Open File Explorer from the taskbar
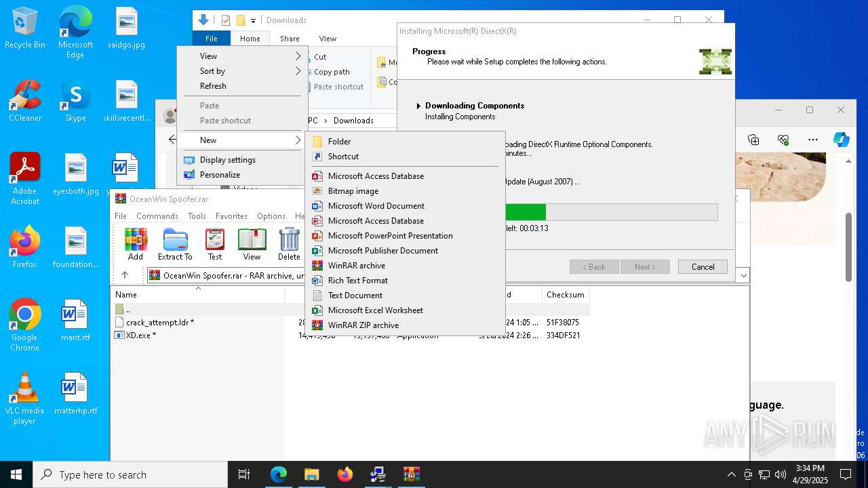The image size is (868, 488). click(x=311, y=474)
